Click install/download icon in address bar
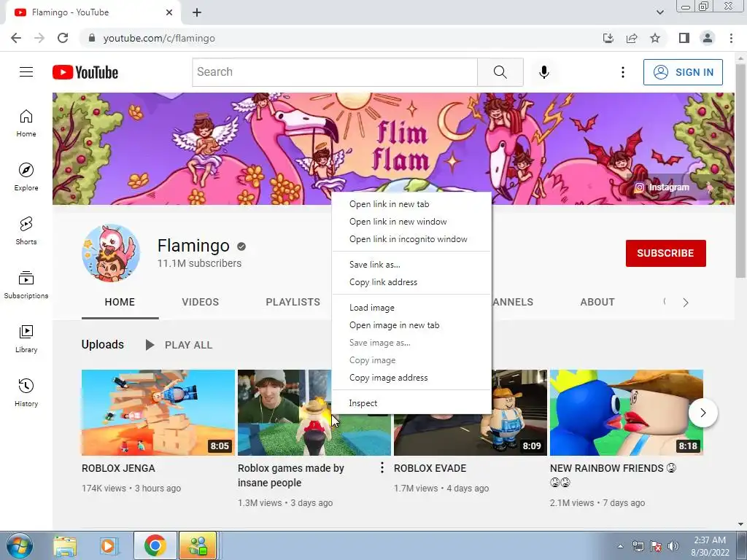This screenshot has width=747, height=560. 608,38
